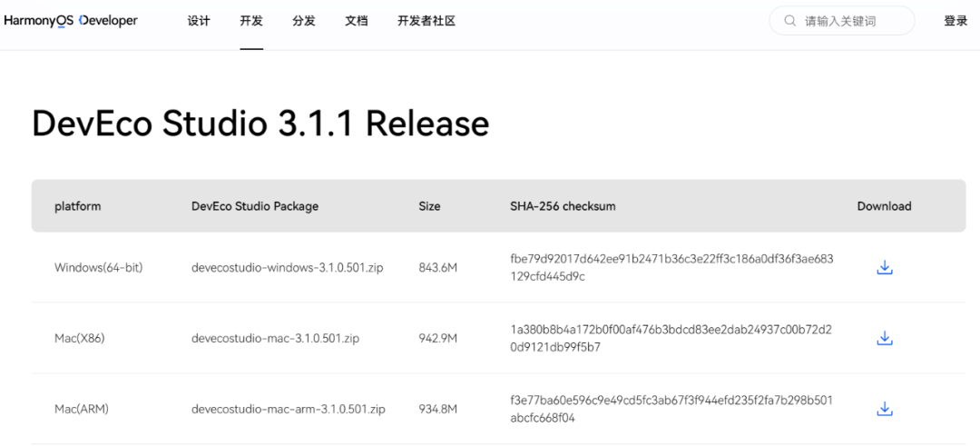The height and width of the screenshot is (446, 980).
Task: Focus the 请输入关键词 search field
Action: (842, 21)
